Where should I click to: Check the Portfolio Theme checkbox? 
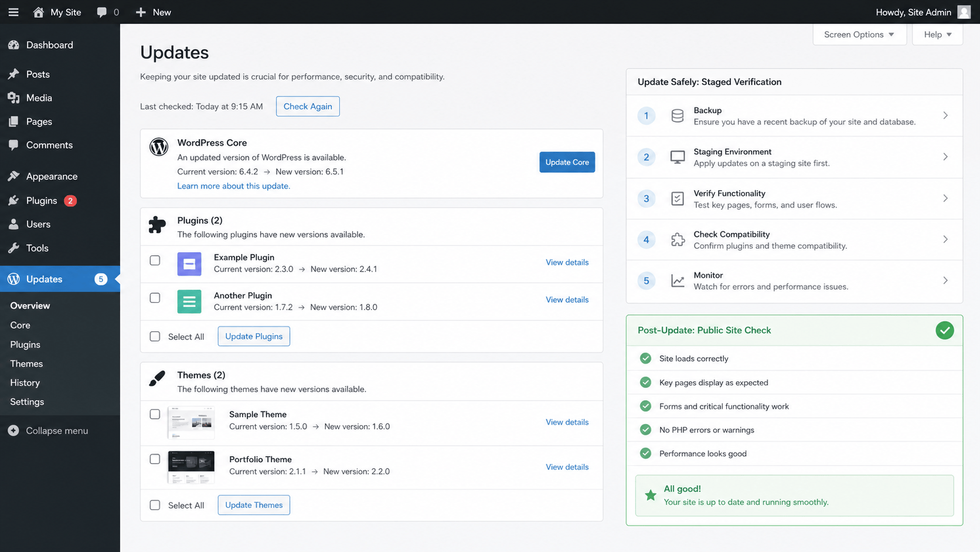(x=155, y=459)
